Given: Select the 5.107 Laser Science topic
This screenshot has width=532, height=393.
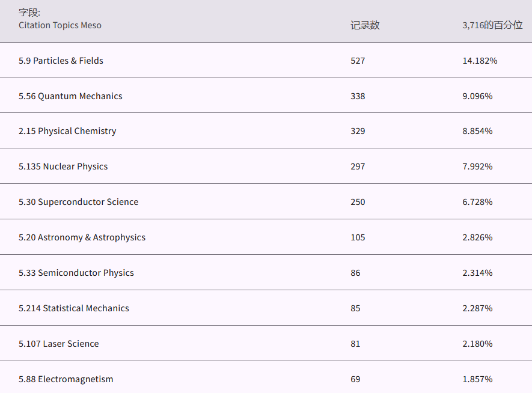Looking at the screenshot, I should [58, 344].
